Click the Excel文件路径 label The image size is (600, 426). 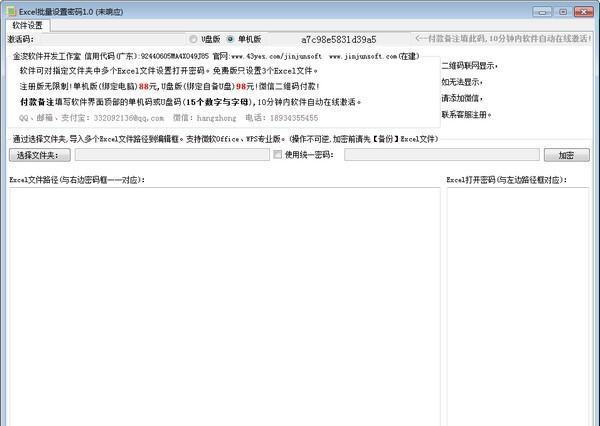[77, 180]
